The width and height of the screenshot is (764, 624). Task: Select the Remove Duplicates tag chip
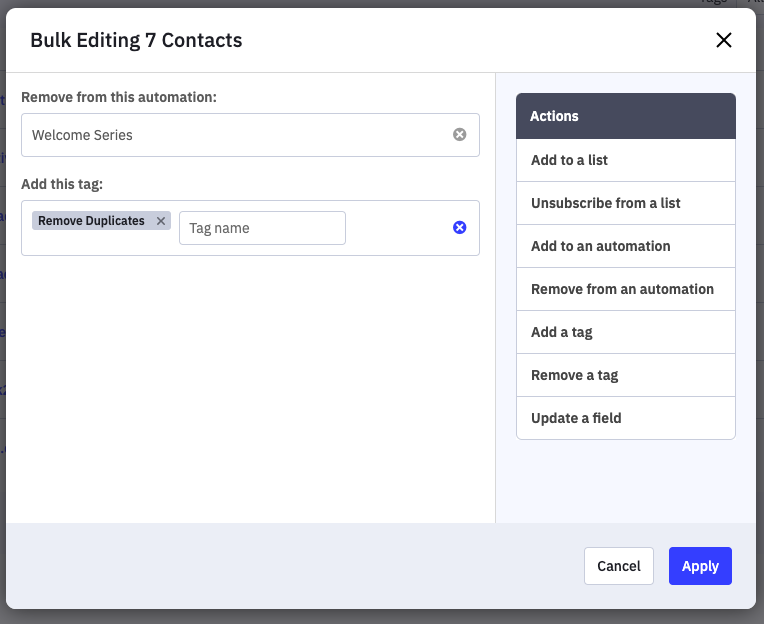click(x=91, y=221)
